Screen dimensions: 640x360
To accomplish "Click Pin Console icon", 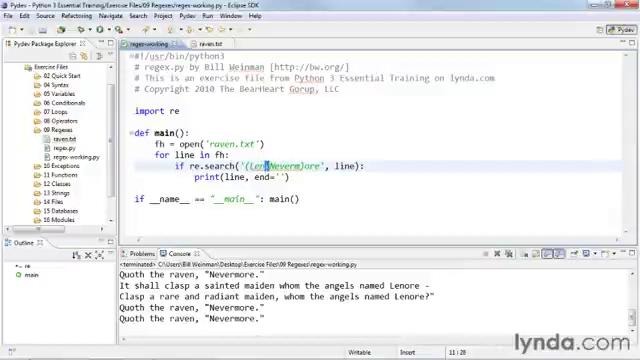I will tap(574, 254).
